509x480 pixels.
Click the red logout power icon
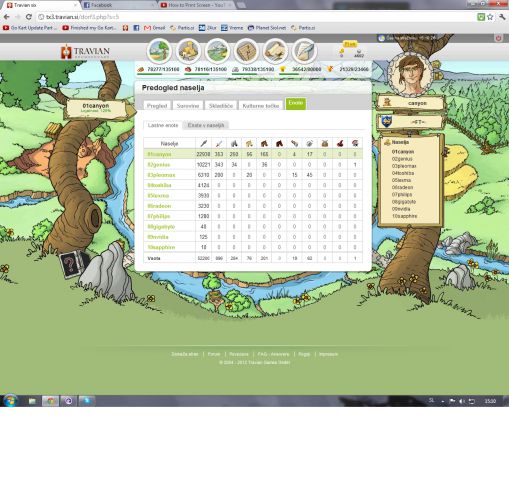498,38
